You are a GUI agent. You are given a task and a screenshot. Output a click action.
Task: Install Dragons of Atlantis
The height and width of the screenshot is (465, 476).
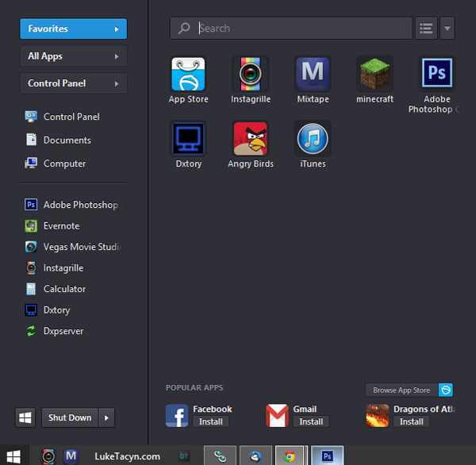click(x=411, y=421)
